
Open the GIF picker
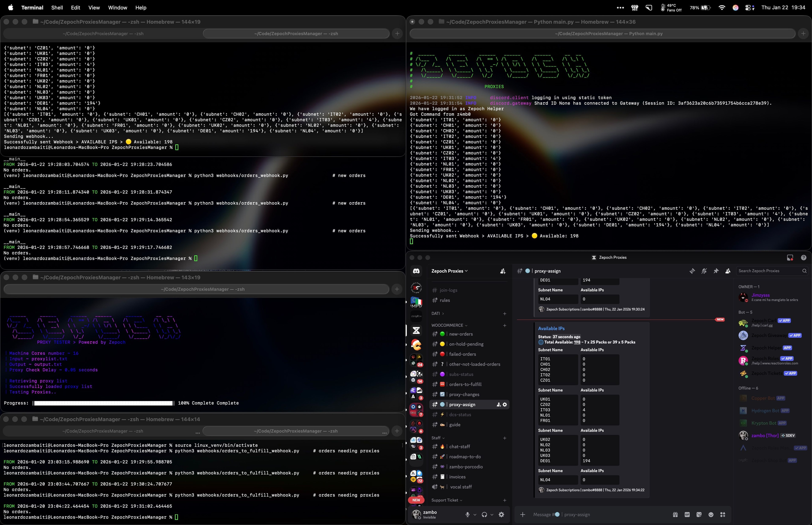pos(687,515)
